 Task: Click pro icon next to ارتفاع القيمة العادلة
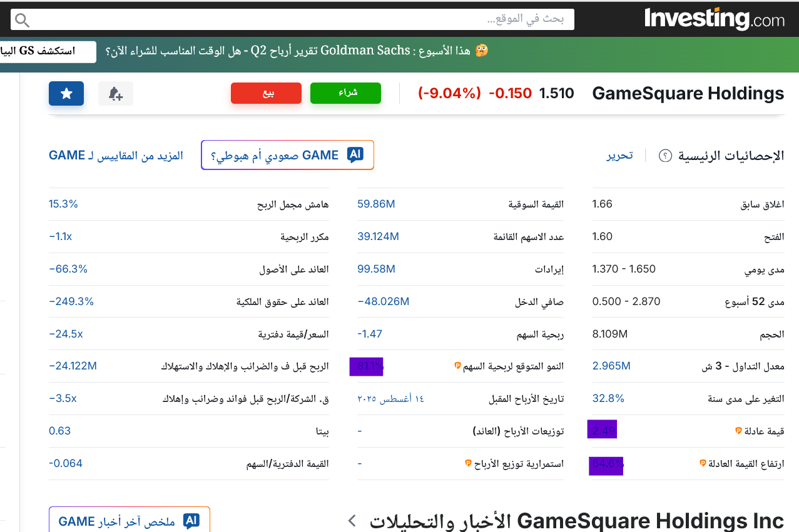tap(703, 464)
